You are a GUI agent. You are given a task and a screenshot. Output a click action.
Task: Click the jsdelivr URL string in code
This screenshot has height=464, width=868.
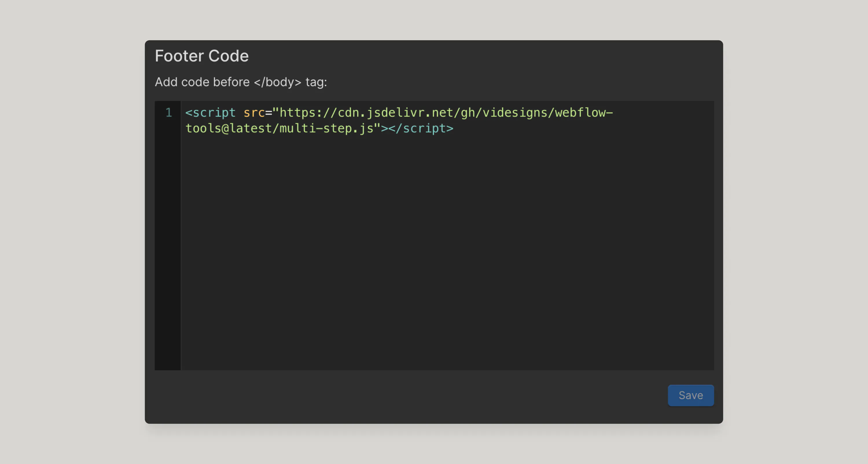coord(399,120)
